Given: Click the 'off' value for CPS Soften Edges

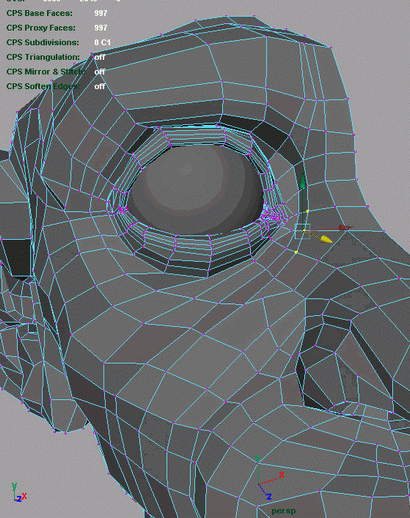Looking at the screenshot, I should [100, 86].
